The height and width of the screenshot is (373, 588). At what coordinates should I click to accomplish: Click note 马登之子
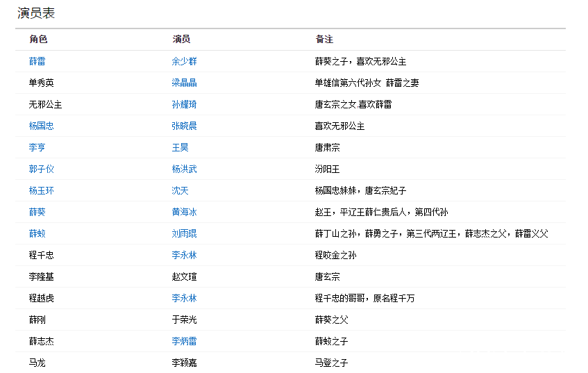[x=332, y=363]
